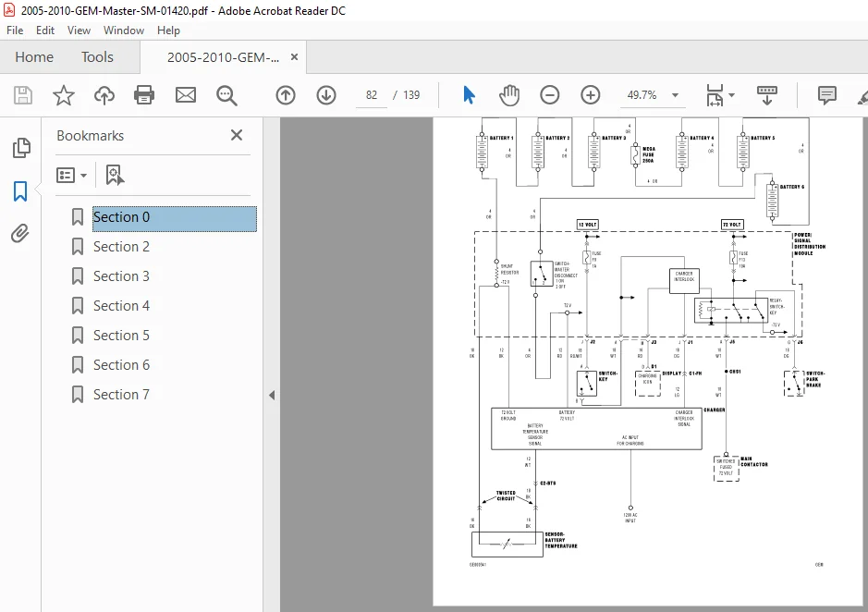Open Page Thumbnails panel
This screenshot has height=612, width=868.
21,148
